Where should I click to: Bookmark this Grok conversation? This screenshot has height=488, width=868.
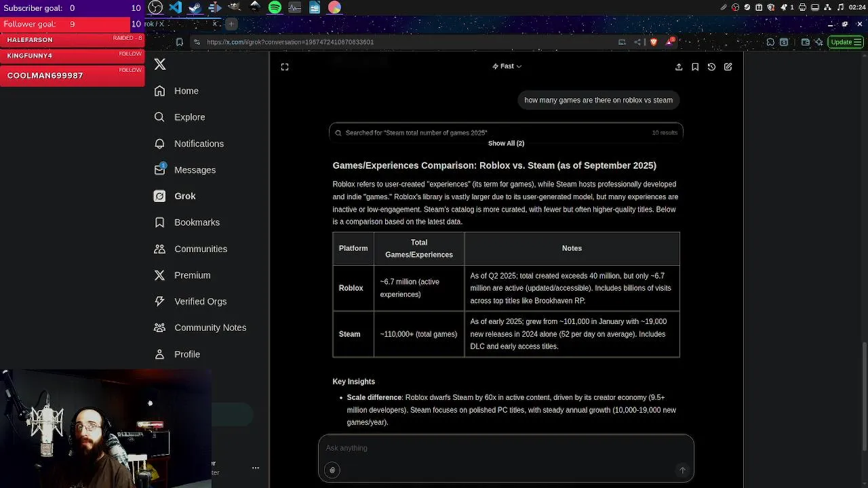coord(695,66)
